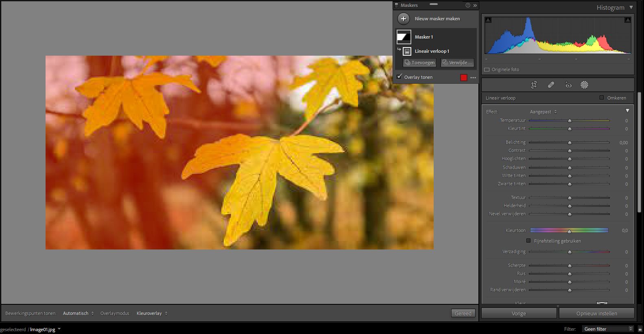The image size is (644, 334).
Task: Select the Masker 1 thumbnail
Action: pos(404,37)
